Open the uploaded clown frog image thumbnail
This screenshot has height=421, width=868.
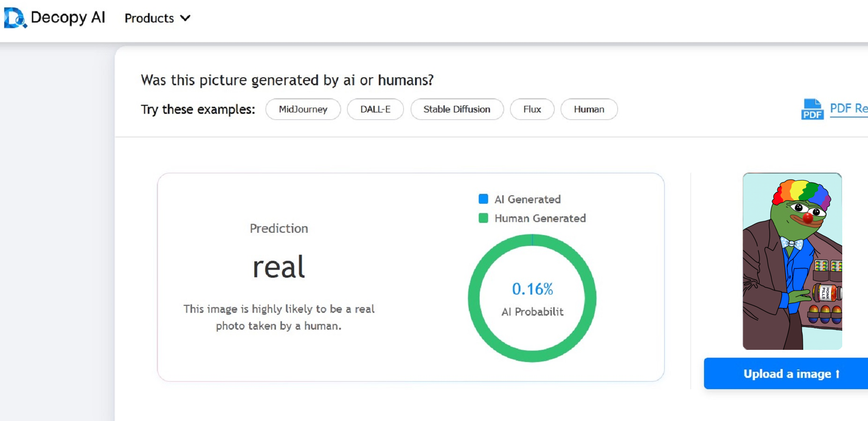tap(792, 261)
